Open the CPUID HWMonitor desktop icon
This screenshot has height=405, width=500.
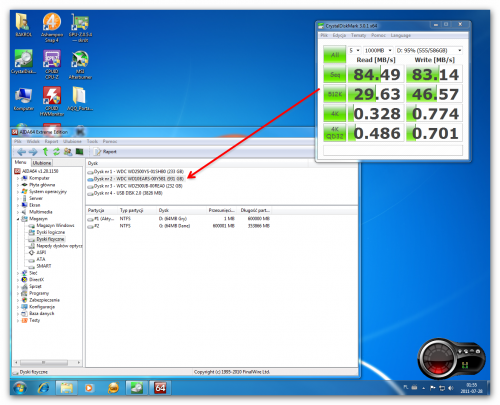pyautogui.click(x=52, y=101)
